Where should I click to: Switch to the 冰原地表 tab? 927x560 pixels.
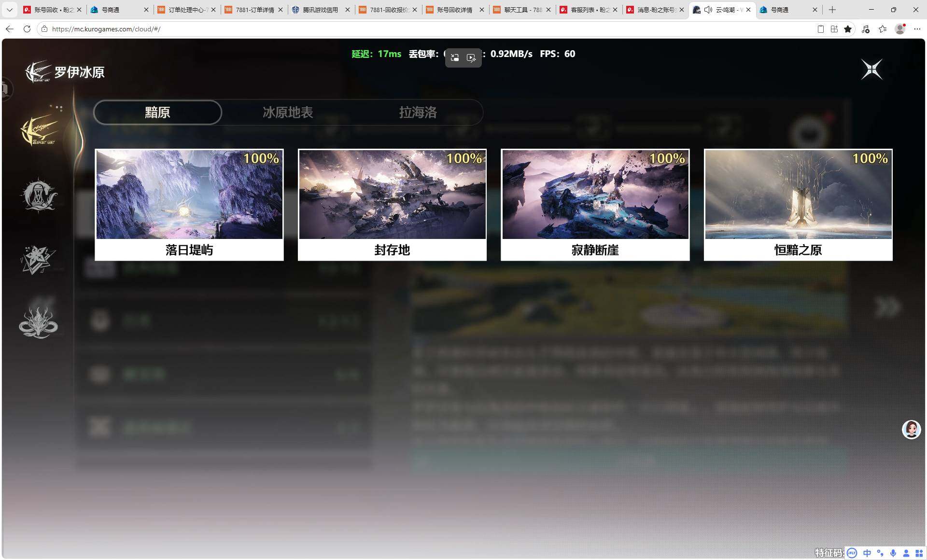click(x=288, y=112)
